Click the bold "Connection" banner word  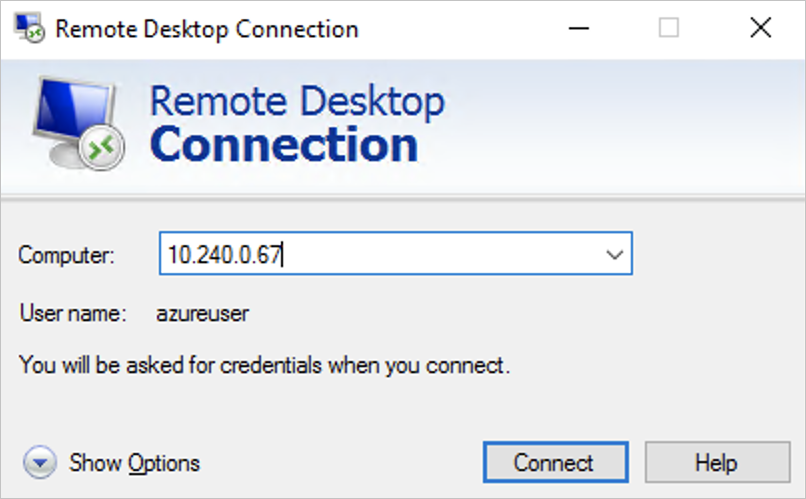[x=284, y=145]
